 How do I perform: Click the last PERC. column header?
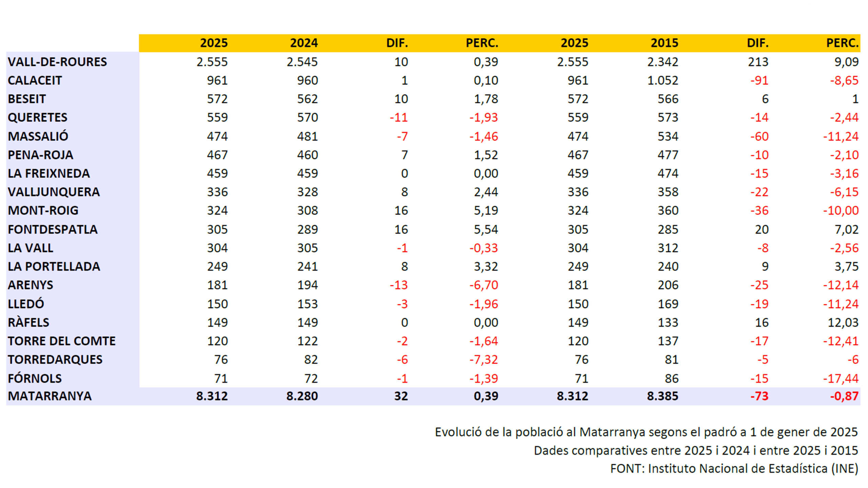[842, 43]
